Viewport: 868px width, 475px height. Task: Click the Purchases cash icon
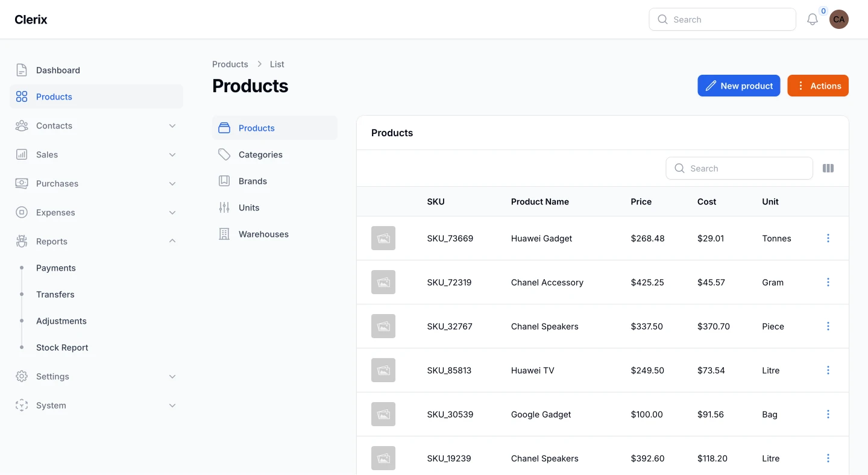click(22, 183)
